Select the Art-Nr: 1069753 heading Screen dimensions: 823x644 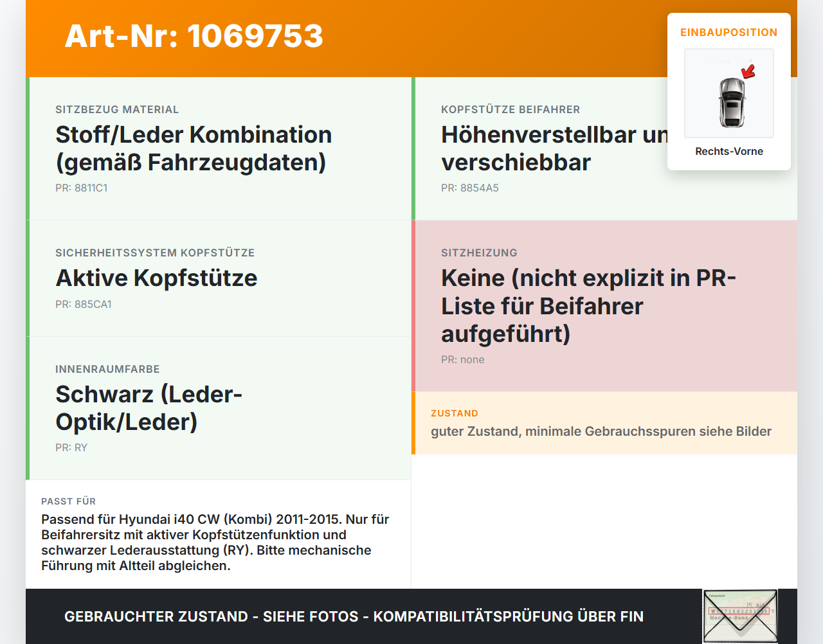pyautogui.click(x=194, y=36)
